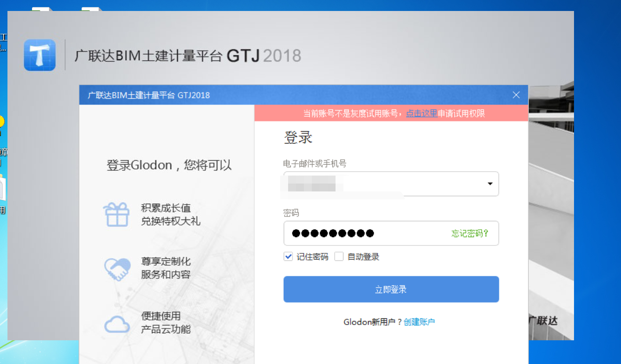
Task: Click the cloud icon for product cloud features
Action: tap(117, 324)
